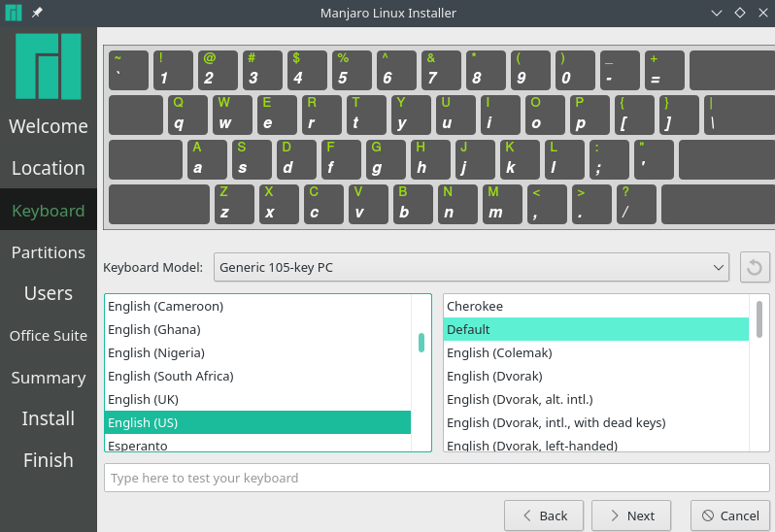Viewport: 775px width, 532px height.
Task: Click the equals/plus key on preview
Action: click(x=664, y=70)
